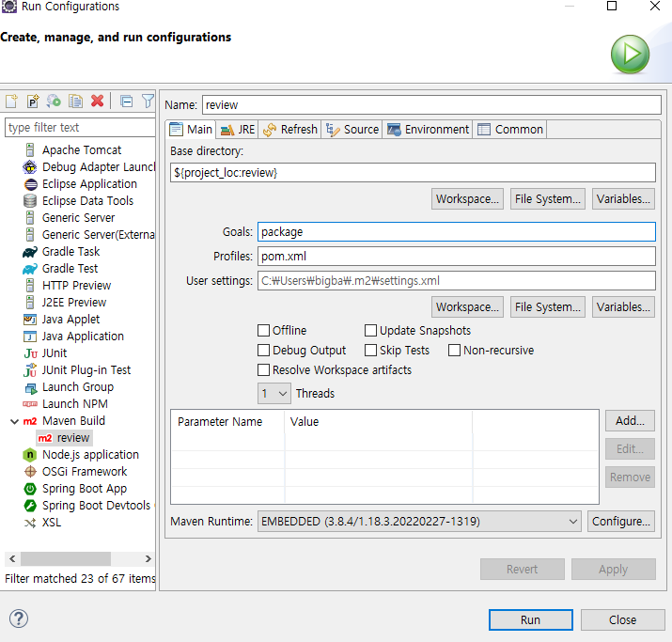Click the New launch configuration icon

11,102
